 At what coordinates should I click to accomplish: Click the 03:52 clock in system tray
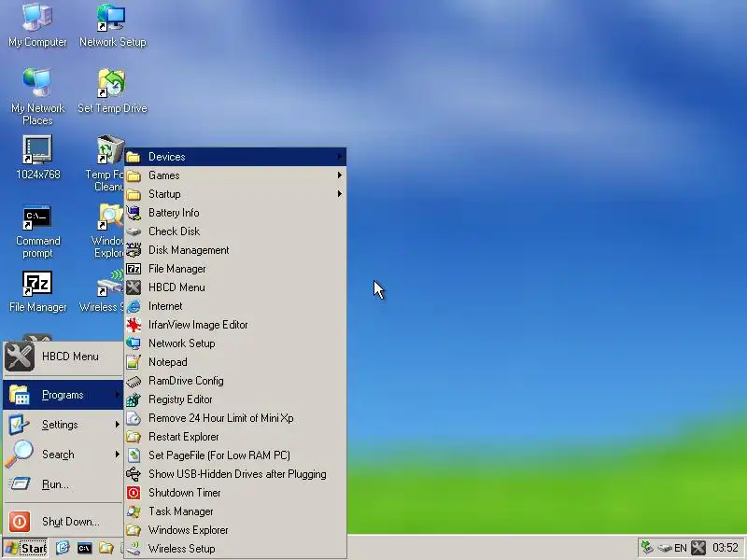tap(726, 548)
